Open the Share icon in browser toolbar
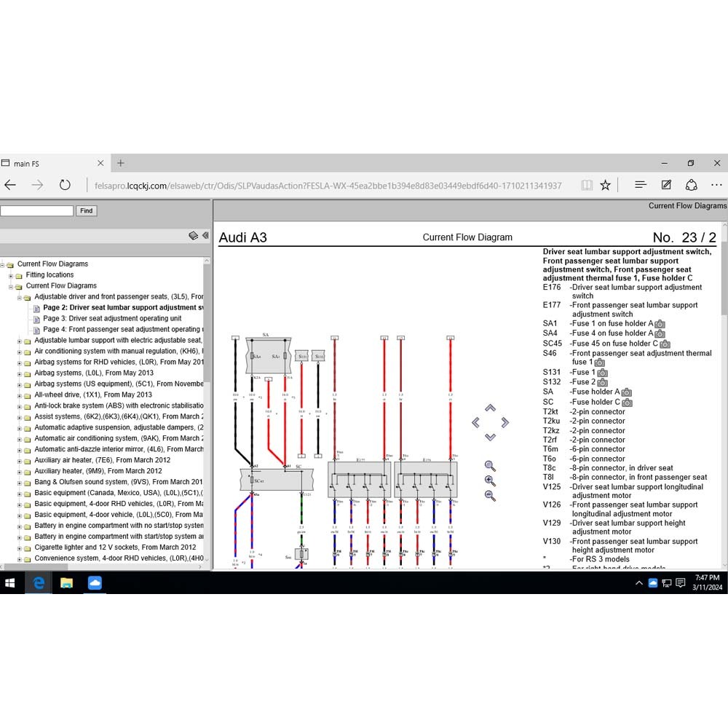728x728 pixels. (x=692, y=185)
